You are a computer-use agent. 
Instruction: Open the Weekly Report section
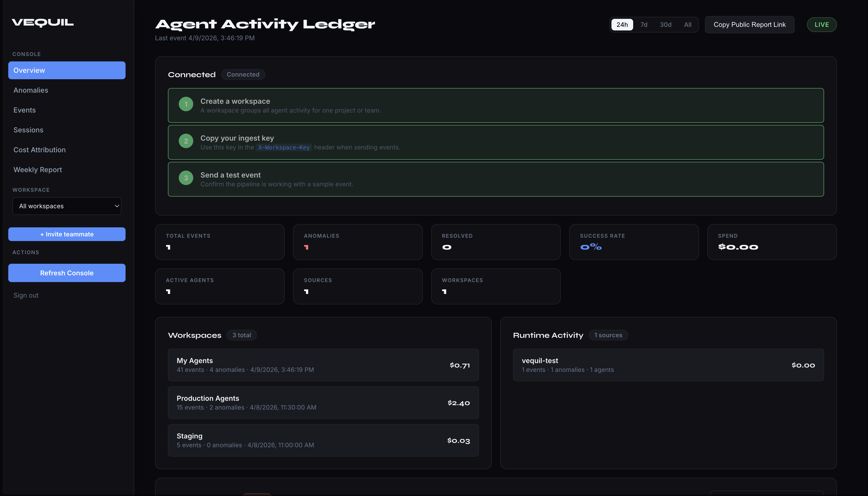point(37,170)
